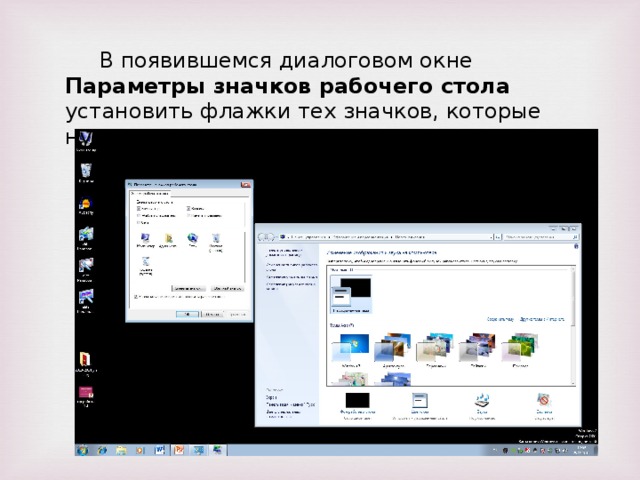The width and height of the screenshot is (640, 480).
Task: Open Screen Saver settings icon
Action: tap(544, 402)
